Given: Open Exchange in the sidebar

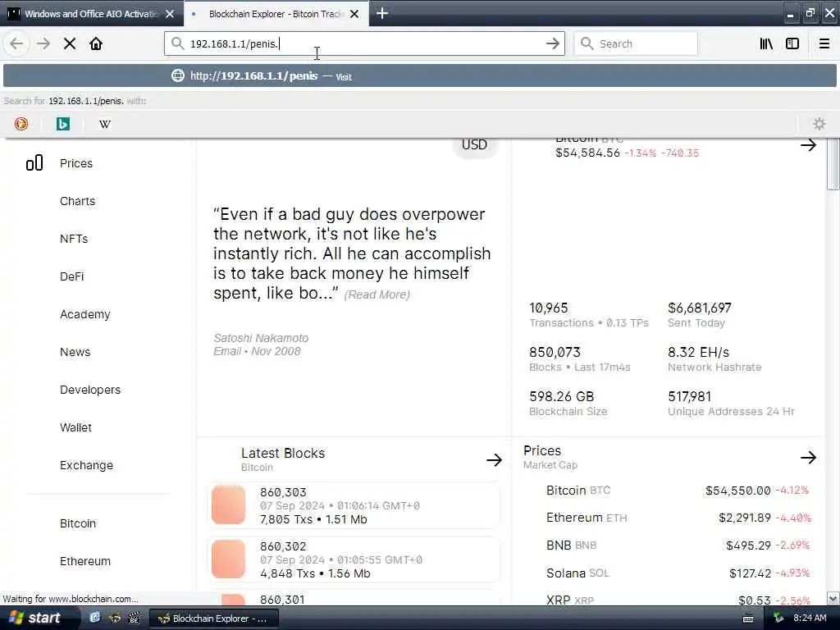Looking at the screenshot, I should (86, 466).
